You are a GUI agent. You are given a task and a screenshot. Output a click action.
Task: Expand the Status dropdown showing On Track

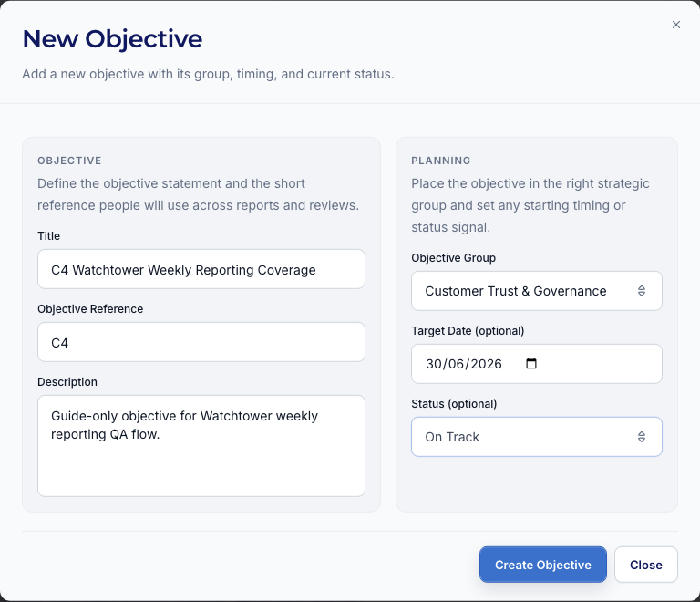pyautogui.click(x=524, y=437)
